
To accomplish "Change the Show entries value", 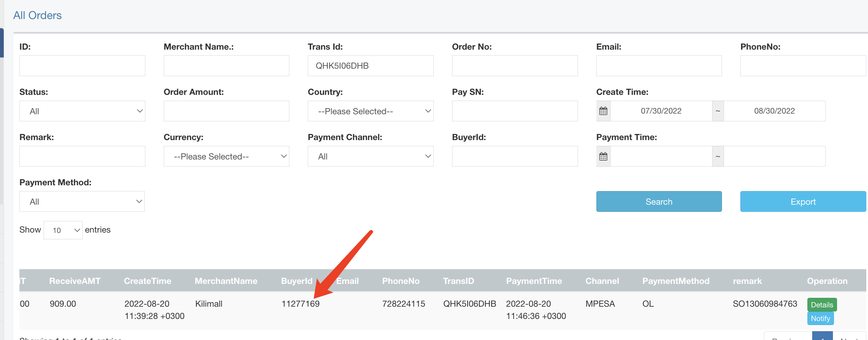I will click(63, 230).
